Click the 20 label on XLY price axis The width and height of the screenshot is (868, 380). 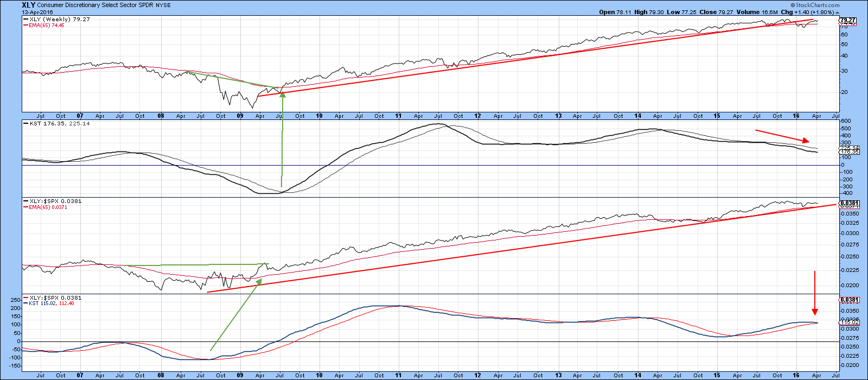(x=843, y=92)
